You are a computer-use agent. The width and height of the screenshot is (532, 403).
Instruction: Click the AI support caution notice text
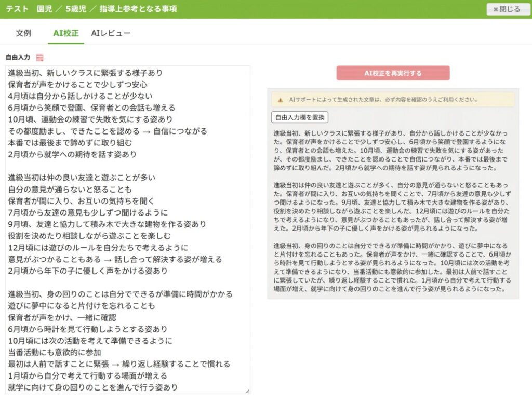(x=383, y=100)
